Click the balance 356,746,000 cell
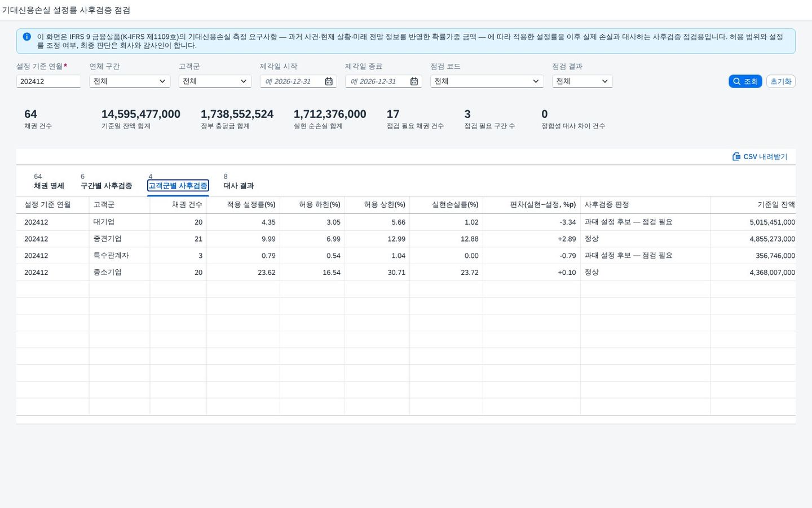The width and height of the screenshot is (812, 508). (753, 256)
